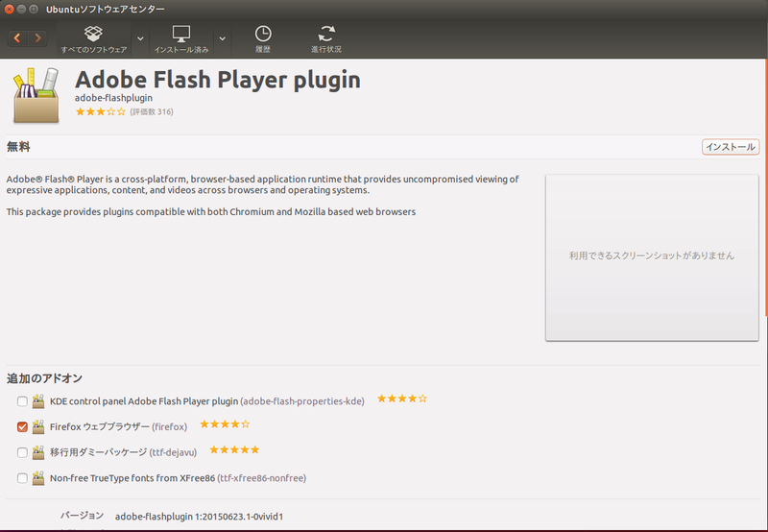Image resolution: width=768 pixels, height=532 pixels.
Task: Click the vertical scrollbar at right edge
Action: pyautogui.click(x=766, y=188)
